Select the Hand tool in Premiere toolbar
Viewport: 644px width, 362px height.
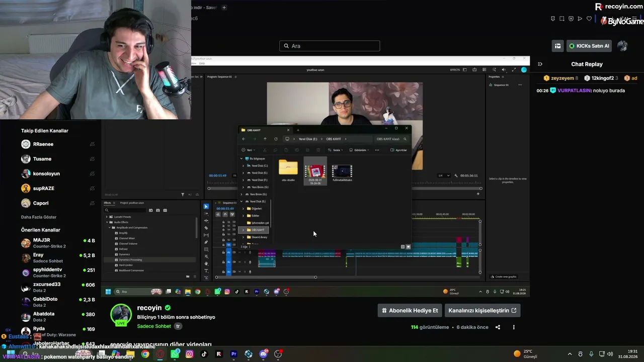(x=206, y=263)
